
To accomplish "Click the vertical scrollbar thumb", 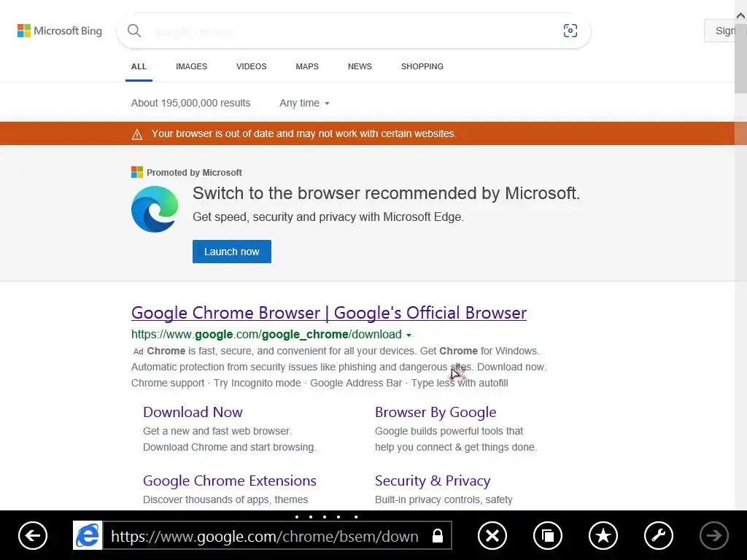I will coord(741,58).
